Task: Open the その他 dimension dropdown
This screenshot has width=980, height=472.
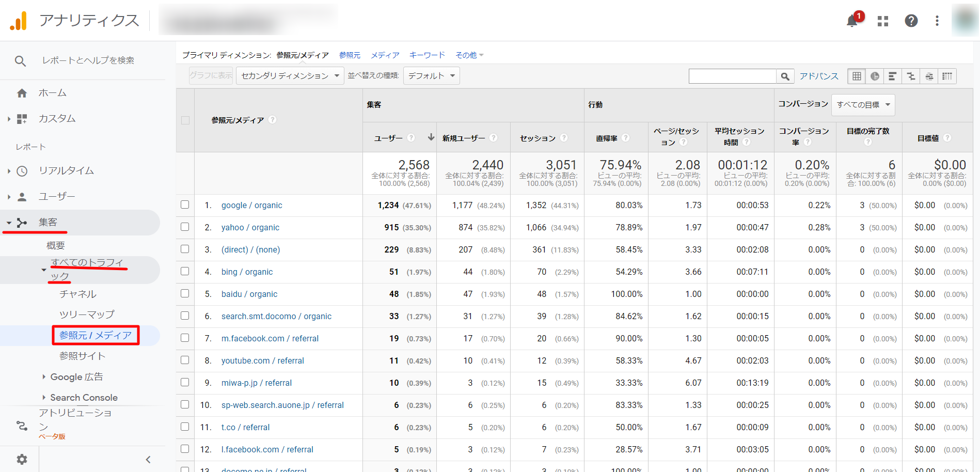Action: click(469, 55)
